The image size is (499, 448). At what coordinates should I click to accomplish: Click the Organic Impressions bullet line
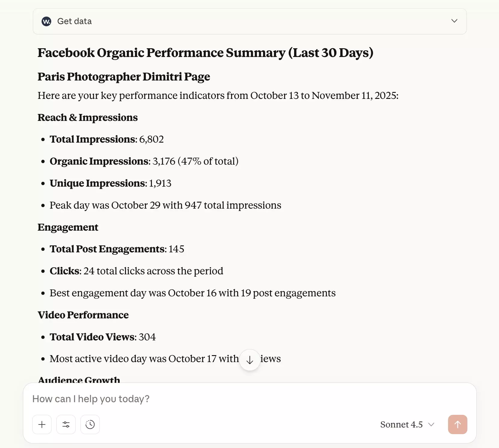point(144,161)
